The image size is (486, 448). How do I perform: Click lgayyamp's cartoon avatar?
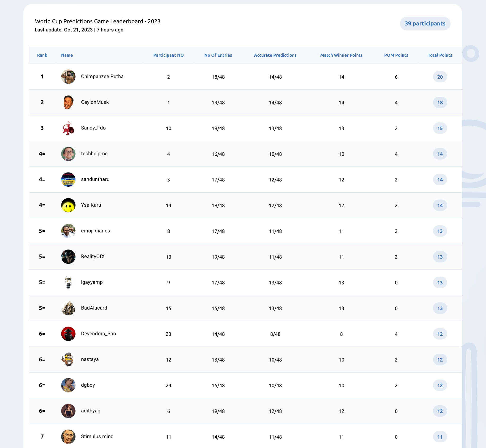(x=68, y=282)
